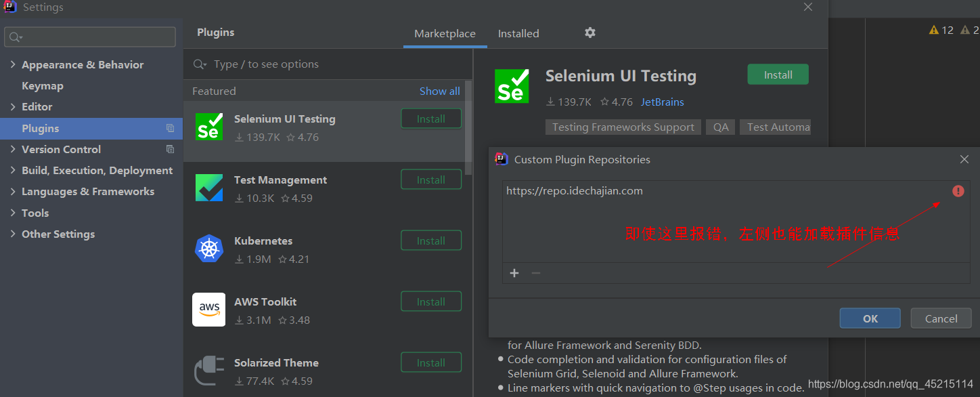Install the AWS Toolkit plugin
This screenshot has height=397, width=980.
431,301
